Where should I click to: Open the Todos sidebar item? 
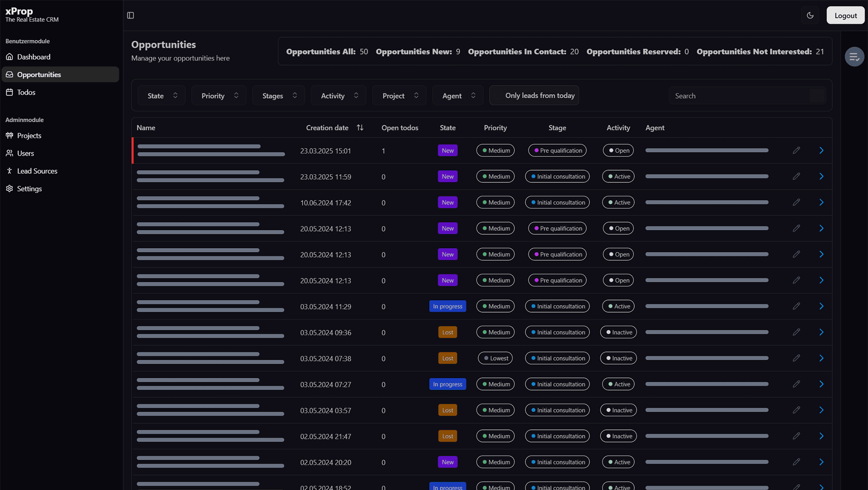coord(26,92)
